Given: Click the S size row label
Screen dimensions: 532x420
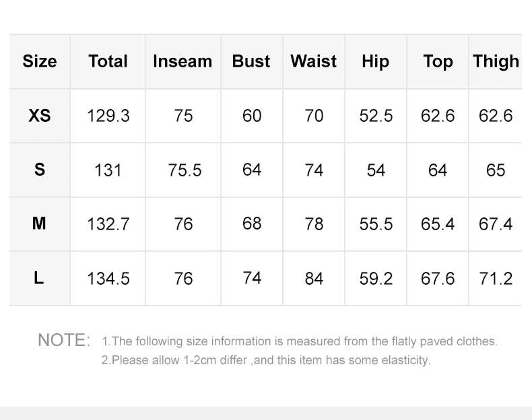Looking at the screenshot, I should (x=40, y=170).
